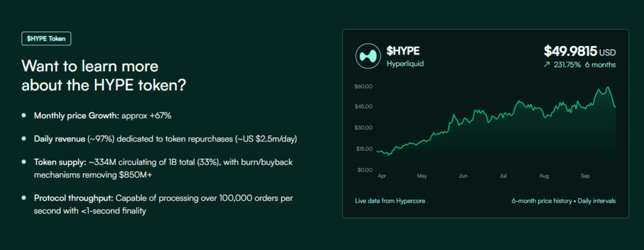Select the "Want to learn more" heading
The width and height of the screenshot is (644, 250).
(x=104, y=76)
